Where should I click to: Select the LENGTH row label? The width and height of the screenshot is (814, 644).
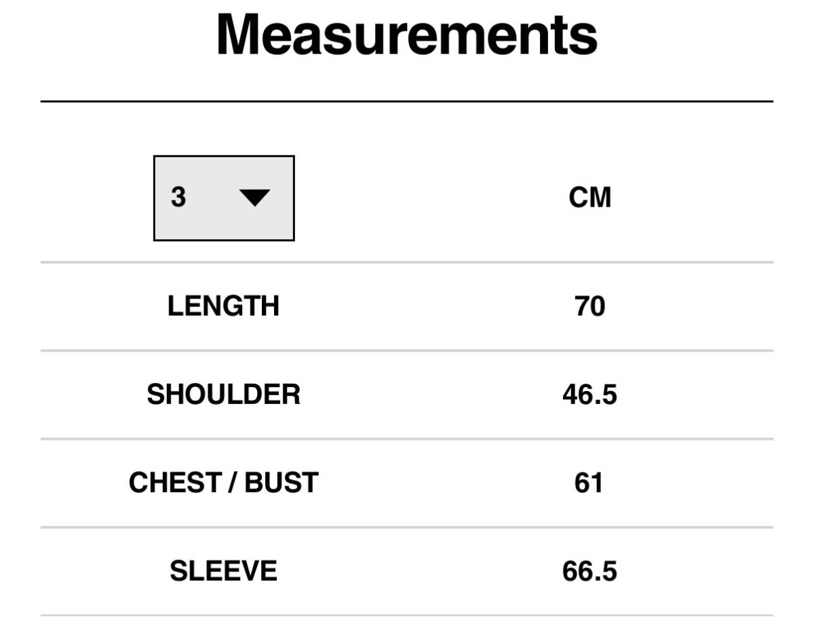pyautogui.click(x=224, y=306)
